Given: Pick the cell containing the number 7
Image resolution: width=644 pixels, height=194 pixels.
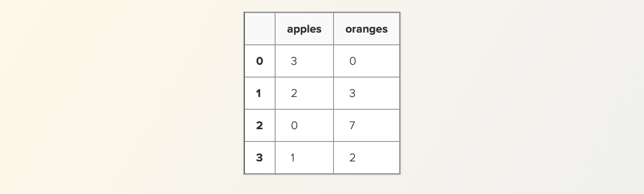Looking at the screenshot, I should pos(366,125).
